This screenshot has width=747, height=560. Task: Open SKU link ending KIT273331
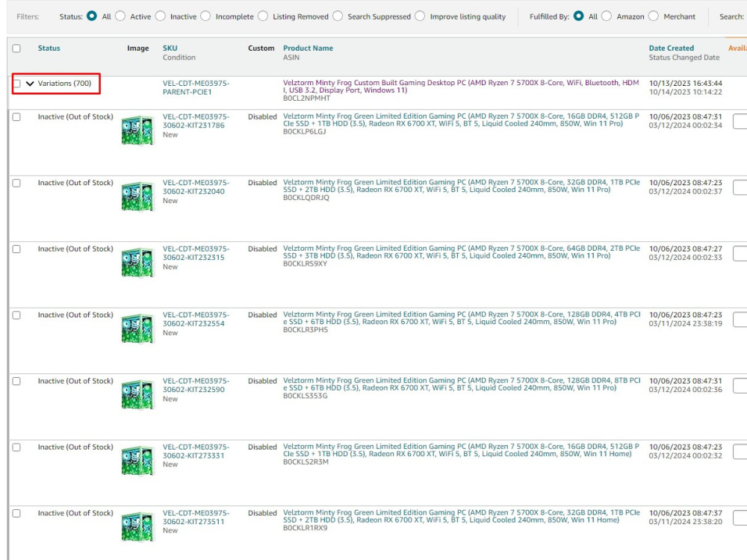point(196,452)
